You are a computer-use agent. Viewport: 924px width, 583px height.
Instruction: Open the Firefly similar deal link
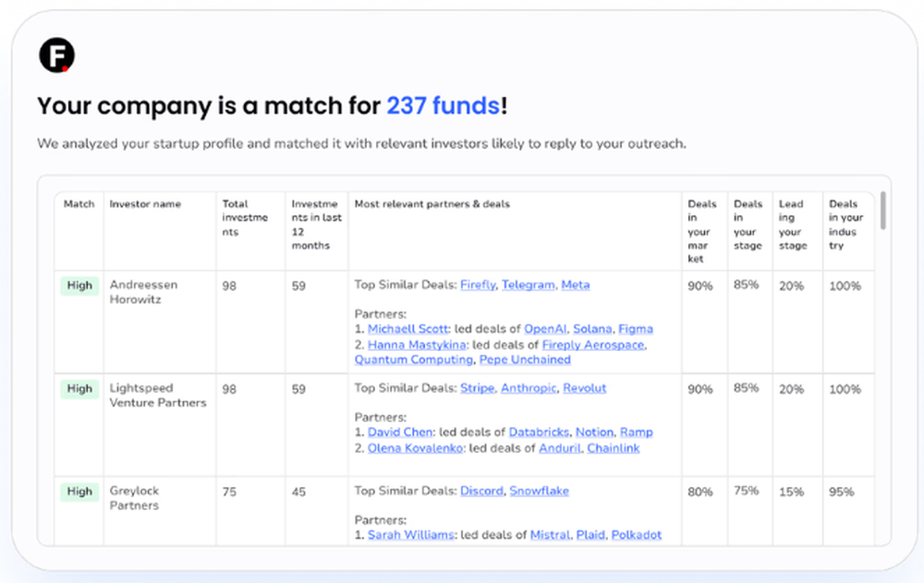478,285
